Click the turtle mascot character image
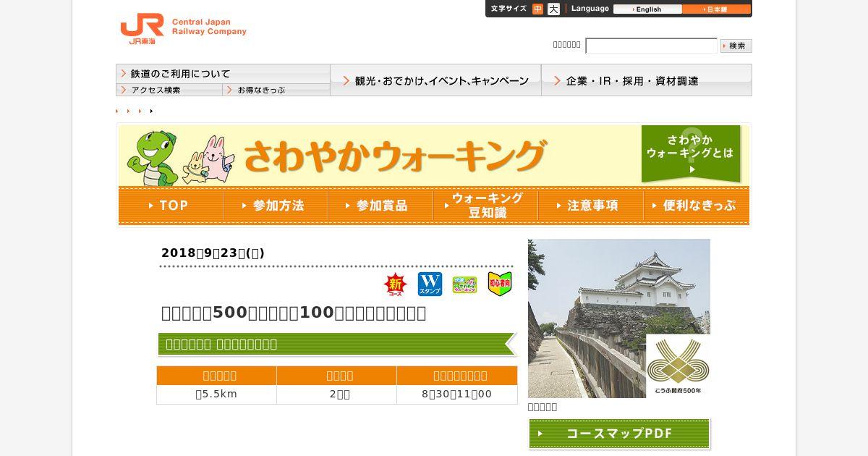 (x=152, y=158)
